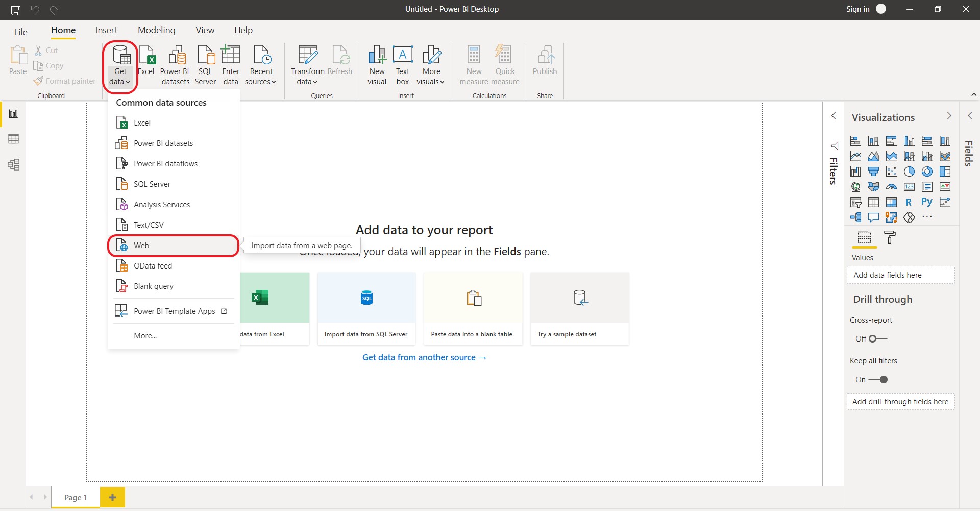Open the Format paint roller tab
The height and width of the screenshot is (511, 980).
click(x=890, y=237)
